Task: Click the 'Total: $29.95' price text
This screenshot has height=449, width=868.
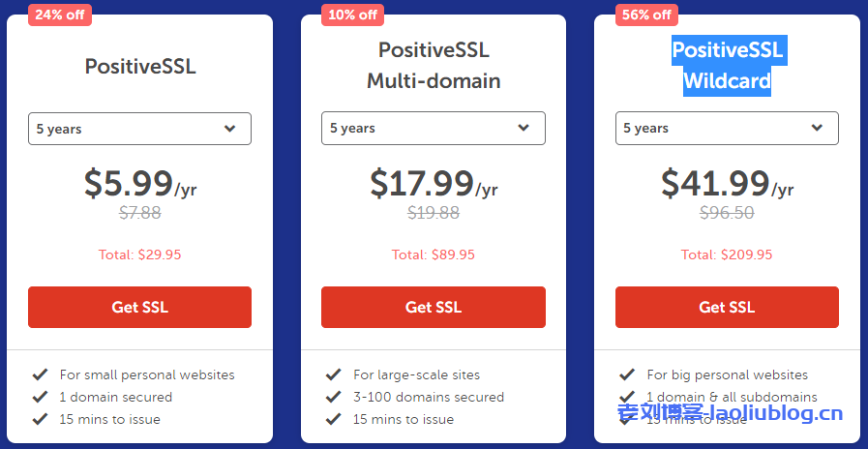Action: [x=139, y=254]
